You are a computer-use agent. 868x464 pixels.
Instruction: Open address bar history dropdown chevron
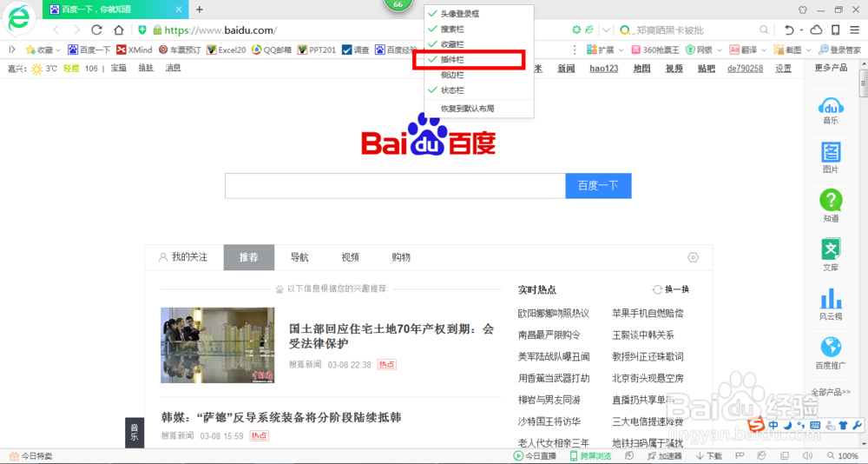pos(606,30)
